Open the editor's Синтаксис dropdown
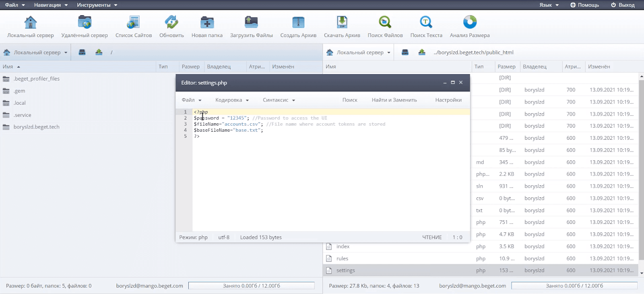This screenshot has width=644, height=294. (279, 100)
